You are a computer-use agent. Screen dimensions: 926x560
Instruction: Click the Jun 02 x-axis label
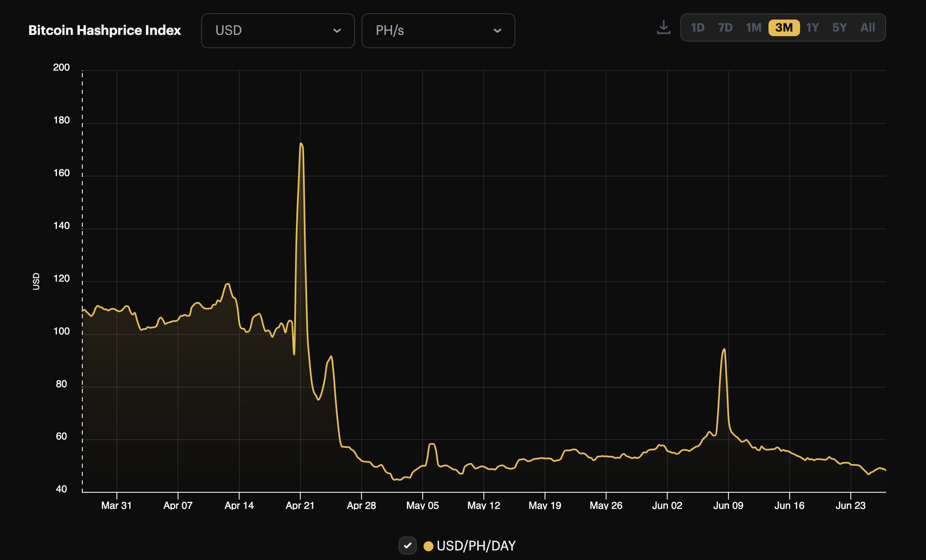[667, 506]
